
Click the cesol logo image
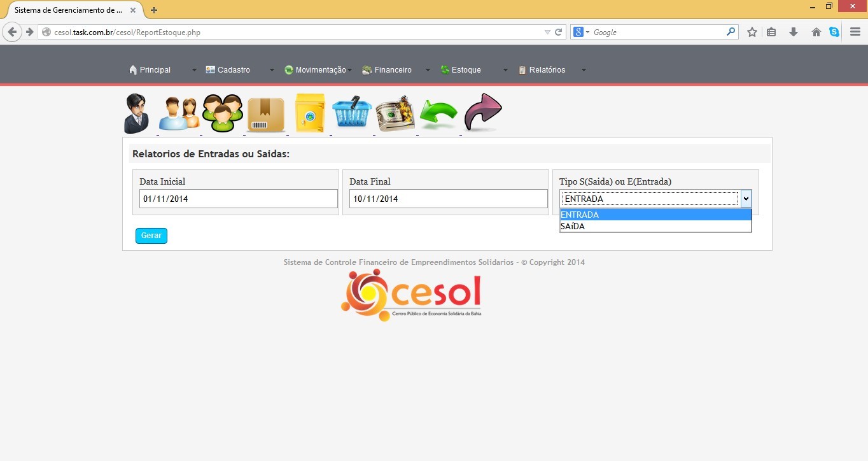pos(411,295)
